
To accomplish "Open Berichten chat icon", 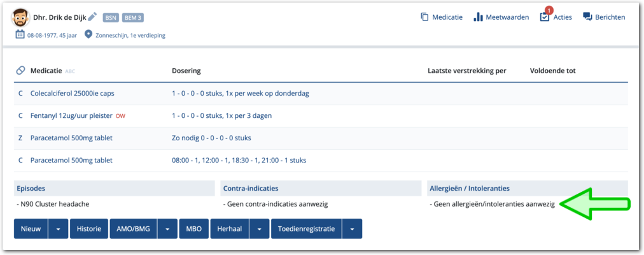I will tap(587, 17).
